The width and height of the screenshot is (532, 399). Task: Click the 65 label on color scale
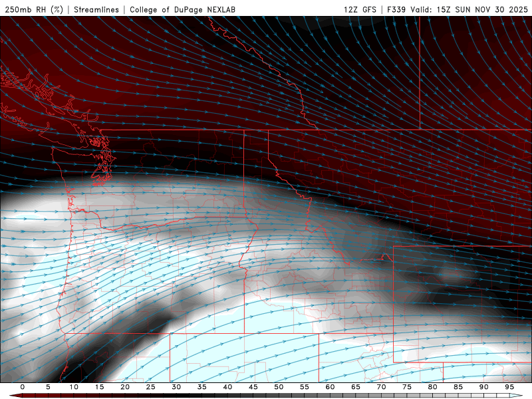pyautogui.click(x=356, y=387)
